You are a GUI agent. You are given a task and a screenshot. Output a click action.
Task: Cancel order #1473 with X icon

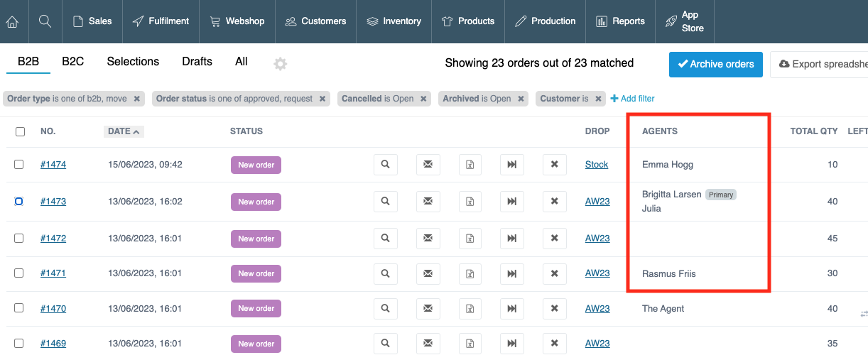(x=555, y=202)
